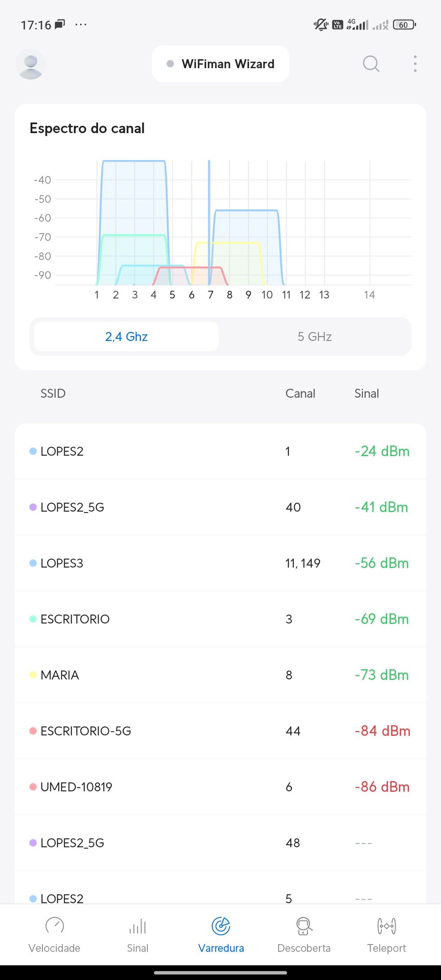Open the user profile avatar
441x980 pixels.
(31, 64)
